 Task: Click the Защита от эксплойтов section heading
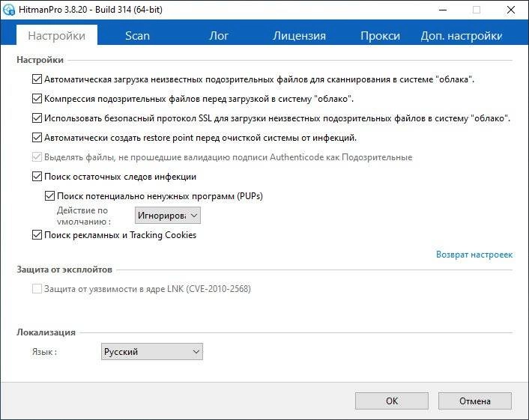64,270
